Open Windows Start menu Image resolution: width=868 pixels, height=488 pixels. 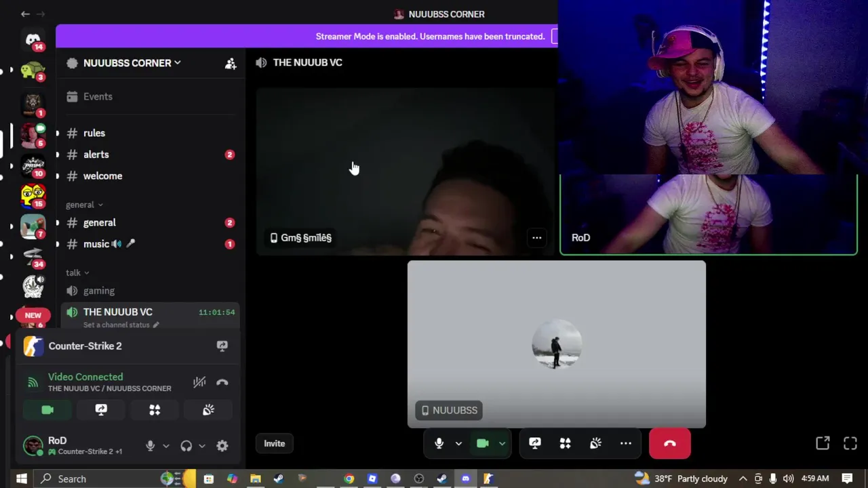[x=21, y=479]
